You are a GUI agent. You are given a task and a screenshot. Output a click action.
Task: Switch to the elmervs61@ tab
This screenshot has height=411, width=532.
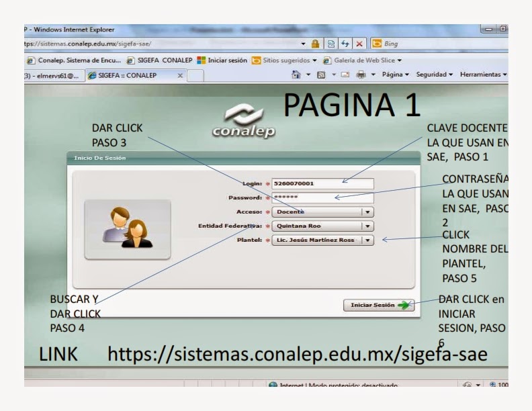click(x=52, y=76)
